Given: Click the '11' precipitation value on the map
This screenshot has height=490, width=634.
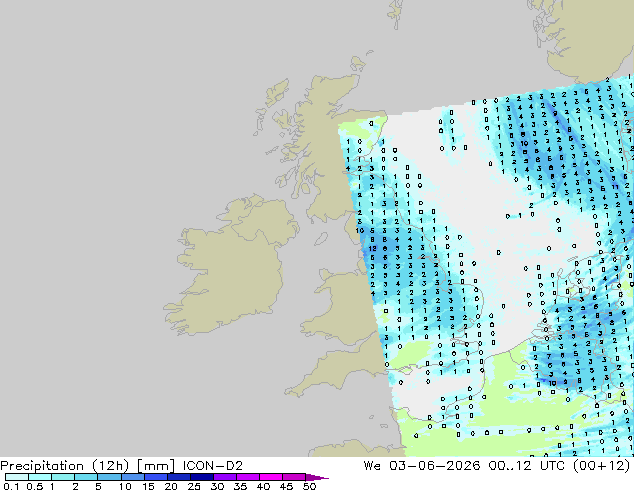Looking at the screenshot, I should pyautogui.click(x=615, y=187).
